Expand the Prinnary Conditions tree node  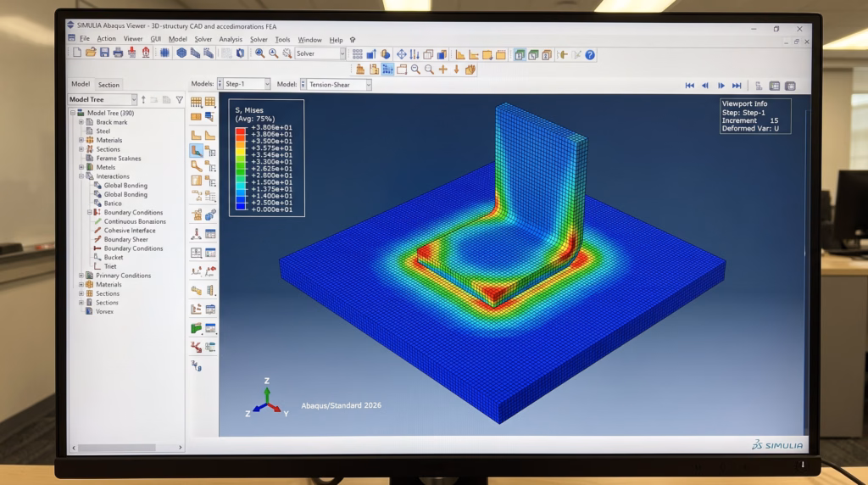(x=81, y=276)
